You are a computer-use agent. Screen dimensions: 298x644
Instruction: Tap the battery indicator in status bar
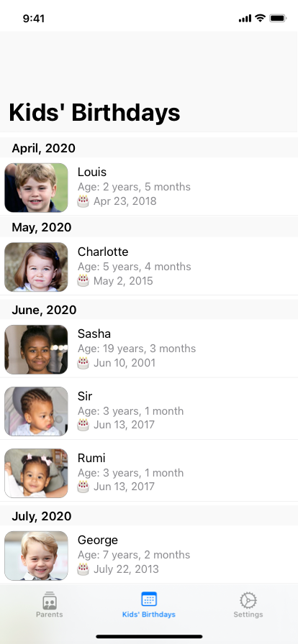click(278, 18)
